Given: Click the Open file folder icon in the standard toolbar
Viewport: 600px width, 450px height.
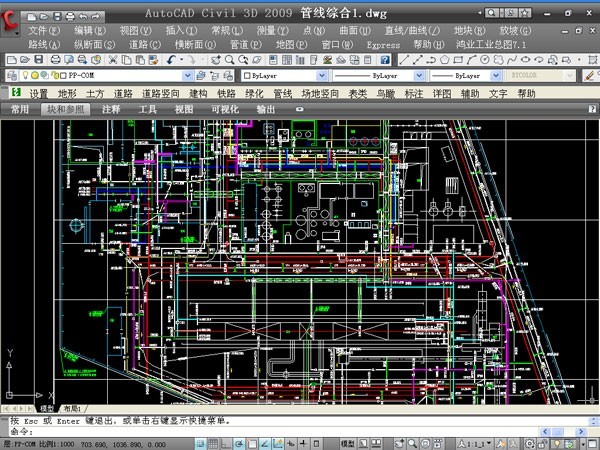Looking at the screenshot, I should pyautogui.click(x=25, y=60).
